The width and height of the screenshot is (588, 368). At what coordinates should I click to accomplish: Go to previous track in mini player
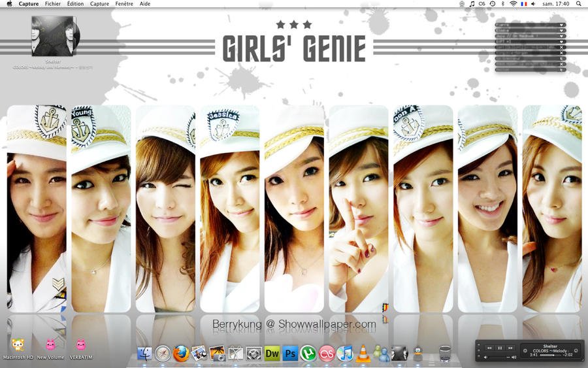point(489,348)
